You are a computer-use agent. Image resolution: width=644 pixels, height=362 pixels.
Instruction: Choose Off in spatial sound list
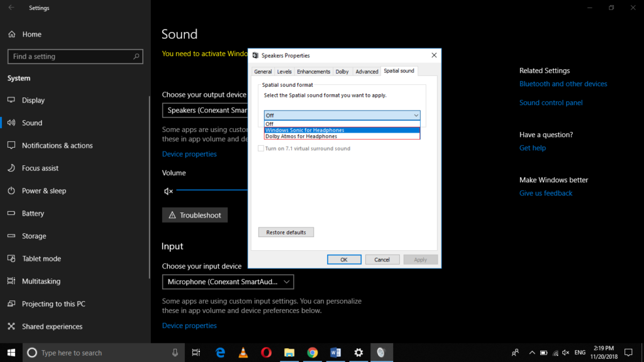point(342,124)
